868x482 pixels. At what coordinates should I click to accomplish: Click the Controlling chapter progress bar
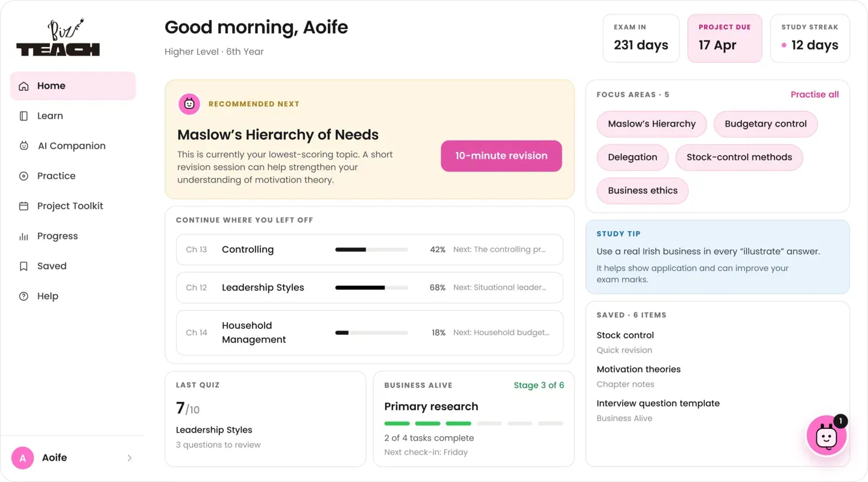coord(371,250)
